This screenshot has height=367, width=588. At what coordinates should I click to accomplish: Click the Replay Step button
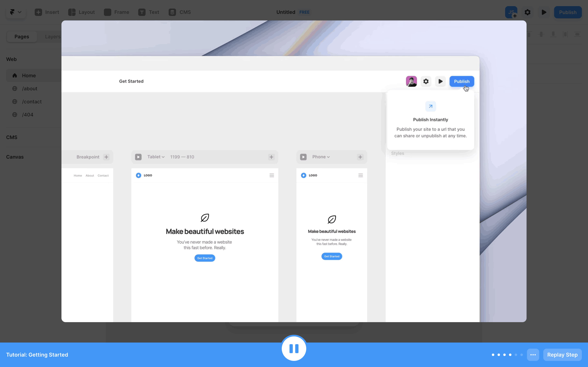[x=562, y=355]
